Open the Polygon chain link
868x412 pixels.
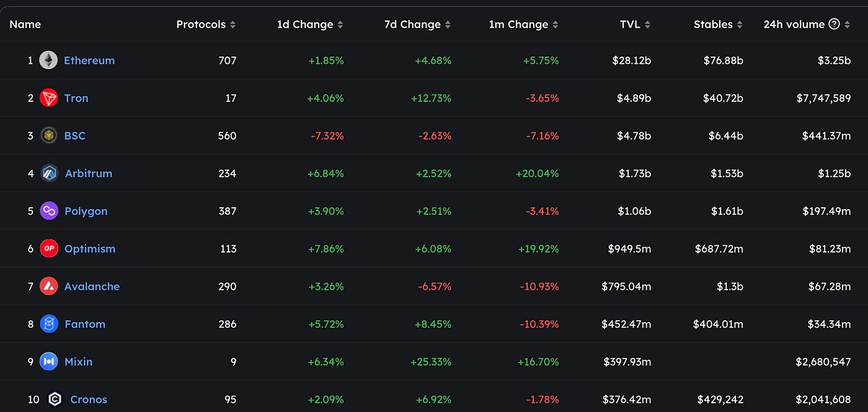click(86, 211)
